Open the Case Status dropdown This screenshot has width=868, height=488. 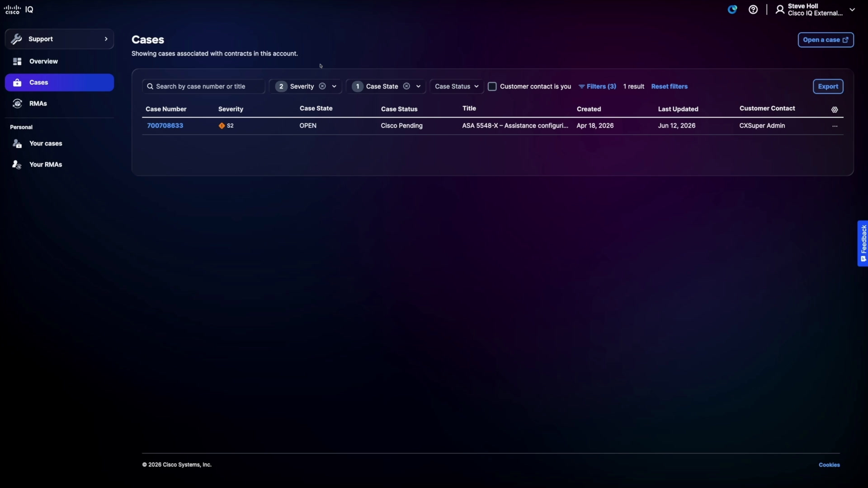[457, 86]
